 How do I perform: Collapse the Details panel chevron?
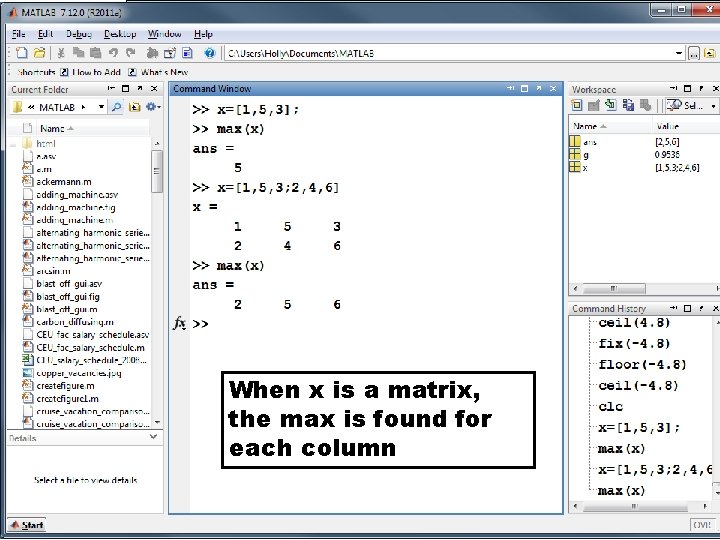(154, 437)
